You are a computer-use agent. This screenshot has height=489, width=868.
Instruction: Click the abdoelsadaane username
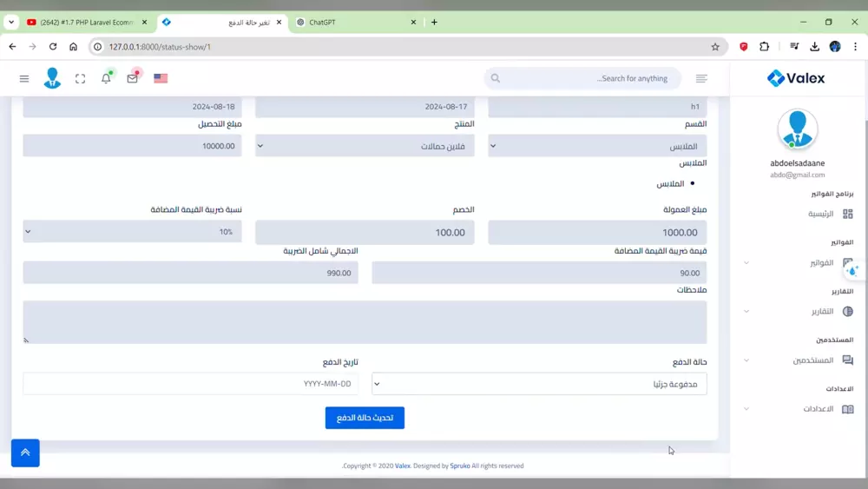pyautogui.click(x=797, y=162)
